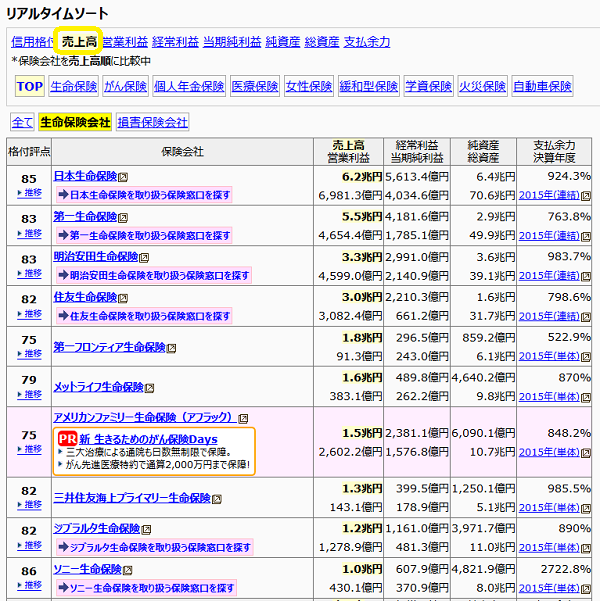The height and width of the screenshot is (601, 600).
Task: Sort by 経常利益
Action: 175,42
